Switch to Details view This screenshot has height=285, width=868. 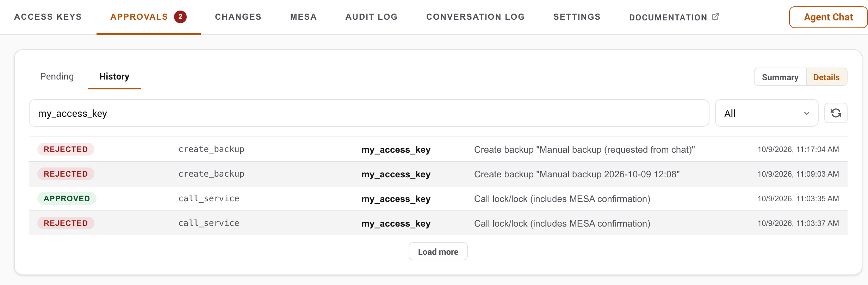pos(826,77)
